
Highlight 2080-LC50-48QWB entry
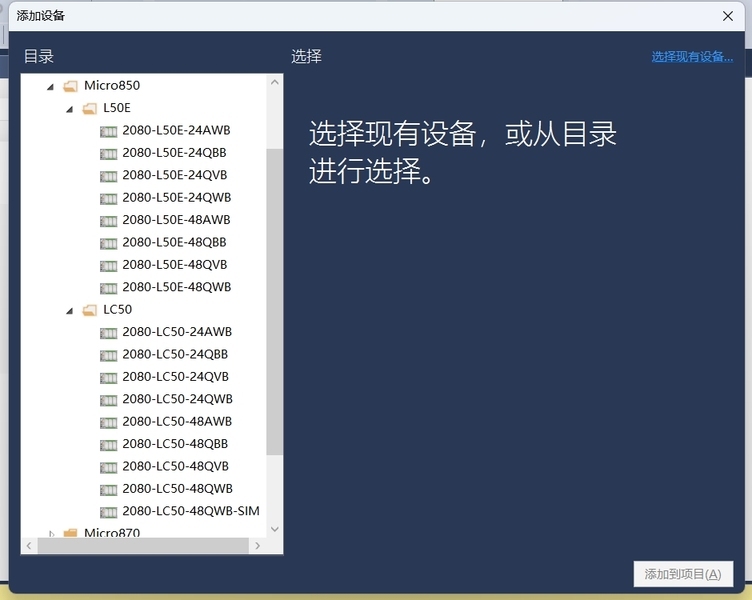point(177,488)
